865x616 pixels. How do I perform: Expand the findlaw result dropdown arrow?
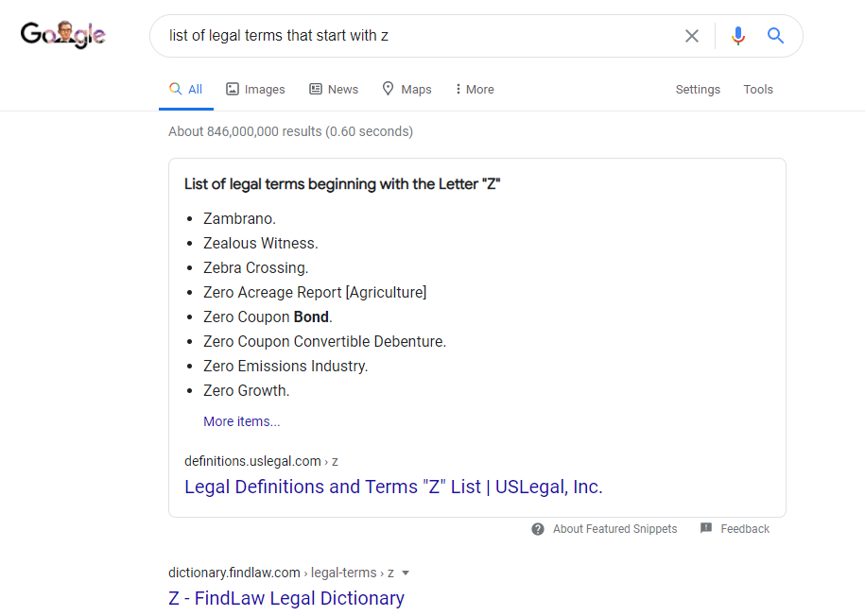click(x=406, y=573)
